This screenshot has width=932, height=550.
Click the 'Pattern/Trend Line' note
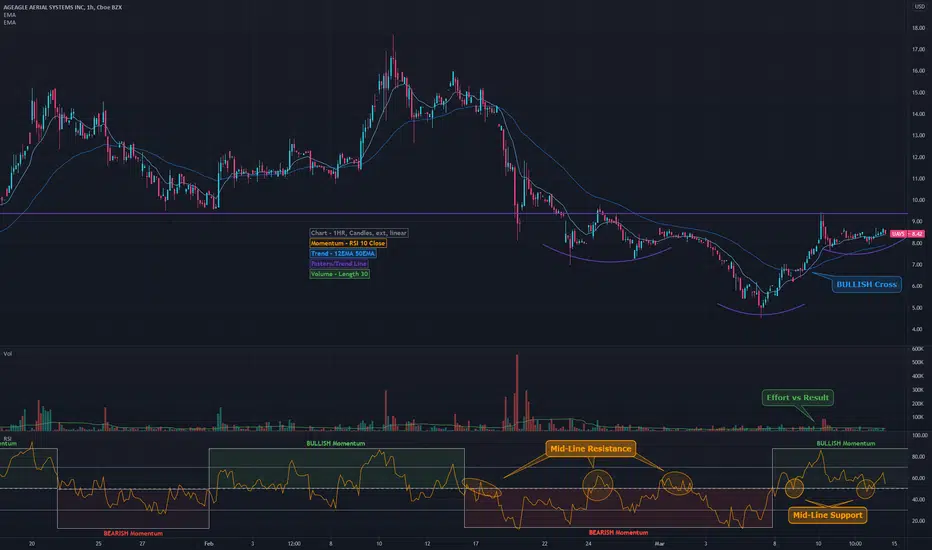(x=339, y=263)
